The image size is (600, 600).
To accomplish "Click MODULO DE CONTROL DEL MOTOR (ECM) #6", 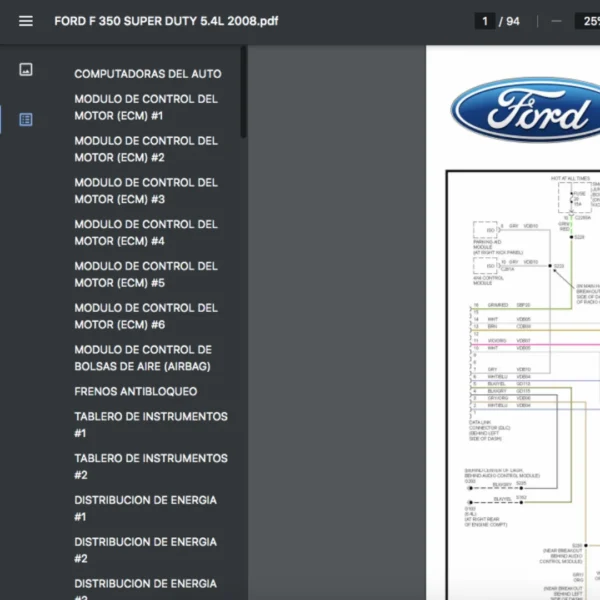I will [146, 317].
